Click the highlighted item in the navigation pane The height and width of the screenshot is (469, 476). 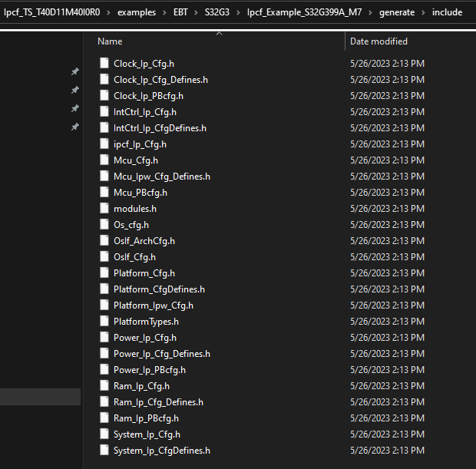pyautogui.click(x=40, y=397)
